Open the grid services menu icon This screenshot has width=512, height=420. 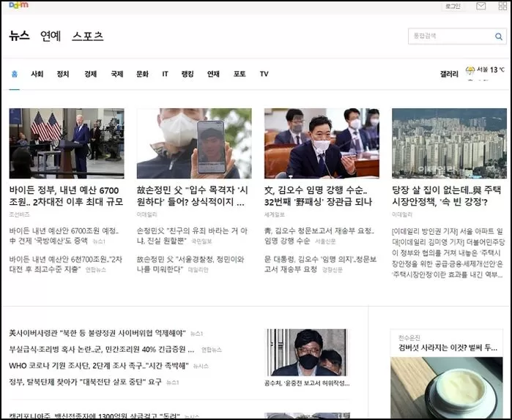pos(502,6)
